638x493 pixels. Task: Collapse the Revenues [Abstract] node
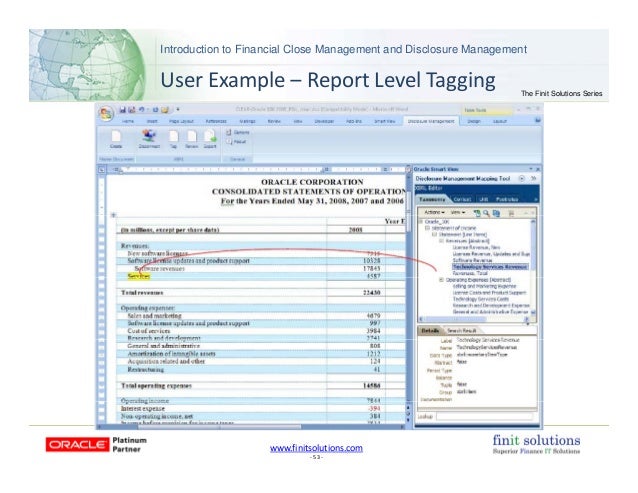(441, 241)
